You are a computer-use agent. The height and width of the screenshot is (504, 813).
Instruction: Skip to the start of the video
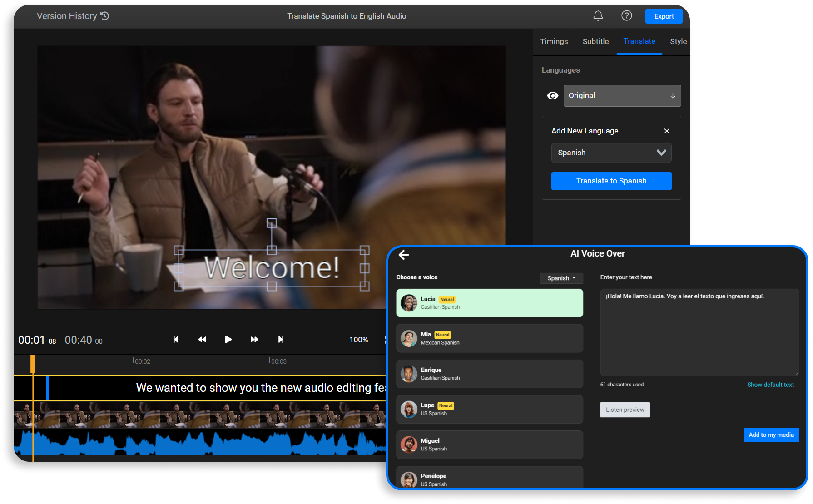tap(176, 340)
